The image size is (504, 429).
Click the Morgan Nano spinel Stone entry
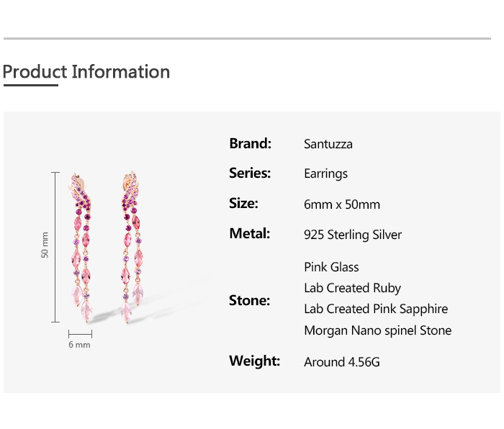(378, 330)
